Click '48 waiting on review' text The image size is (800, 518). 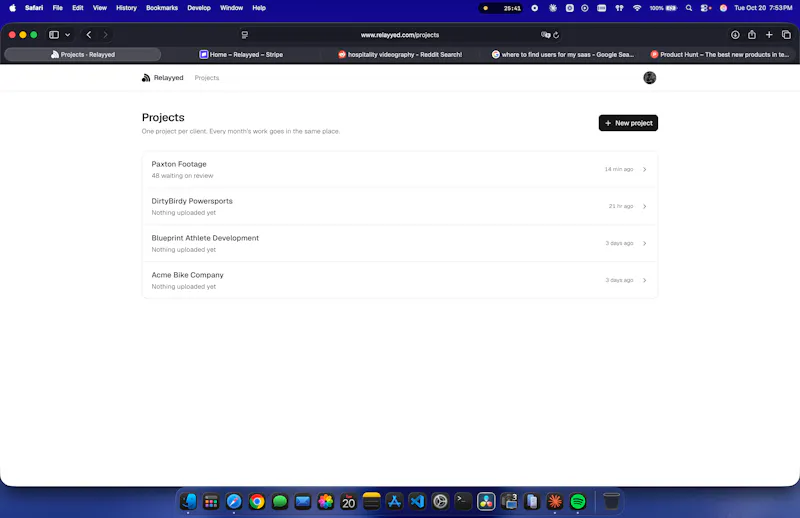point(182,176)
